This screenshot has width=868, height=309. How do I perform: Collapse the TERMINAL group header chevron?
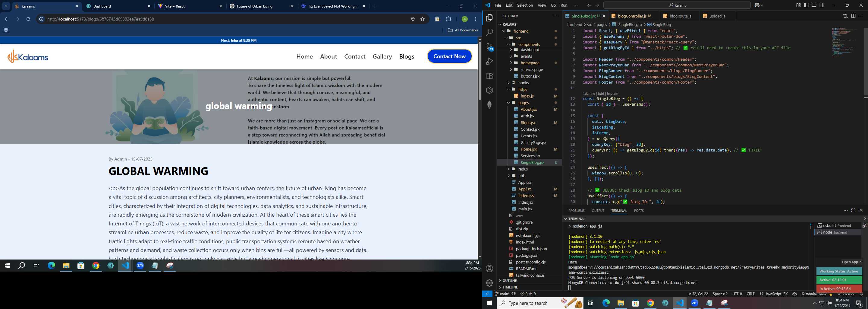565,218
